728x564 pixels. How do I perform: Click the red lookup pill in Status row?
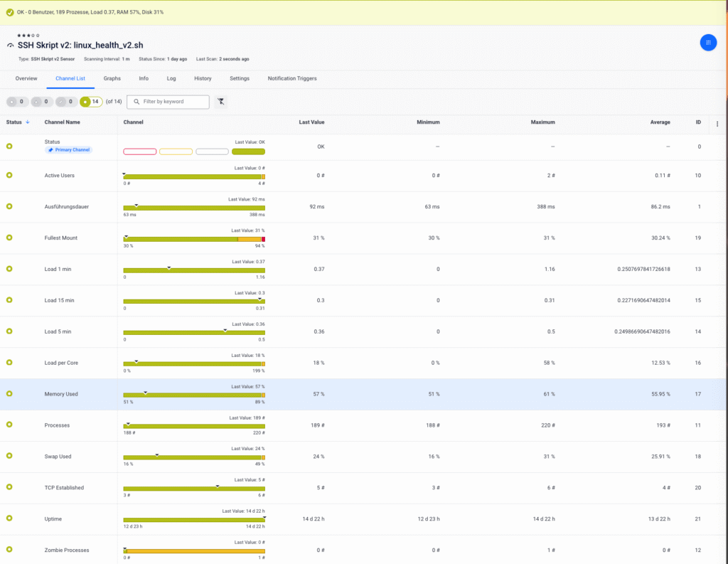point(140,151)
